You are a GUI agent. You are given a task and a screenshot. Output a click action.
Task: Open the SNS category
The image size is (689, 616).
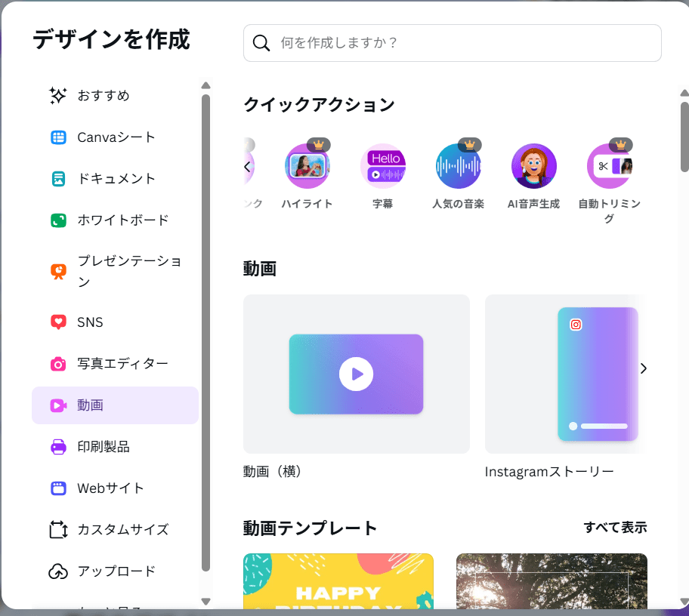115,322
